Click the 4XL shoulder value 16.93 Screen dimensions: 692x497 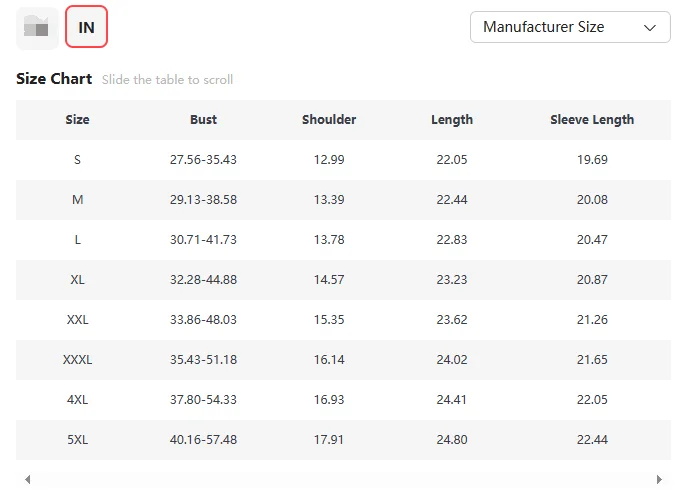pyautogui.click(x=329, y=400)
